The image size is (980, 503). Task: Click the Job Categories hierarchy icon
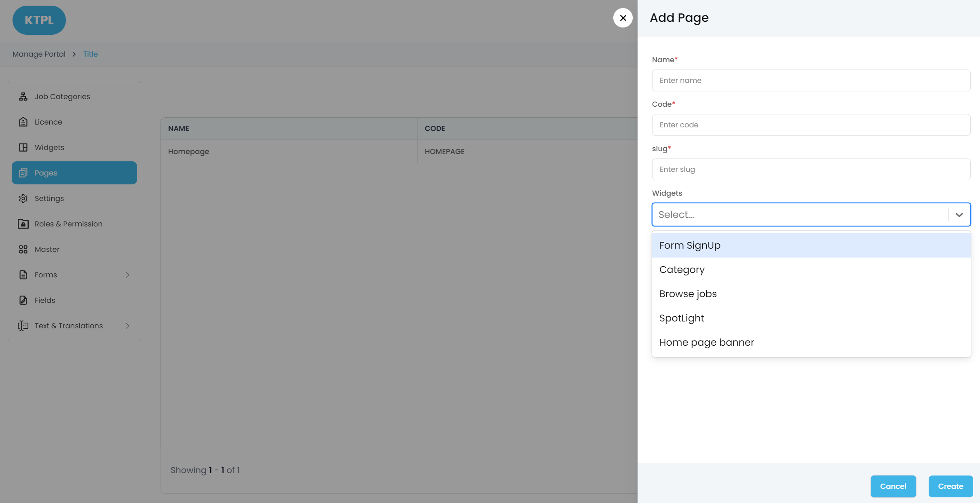tap(23, 97)
